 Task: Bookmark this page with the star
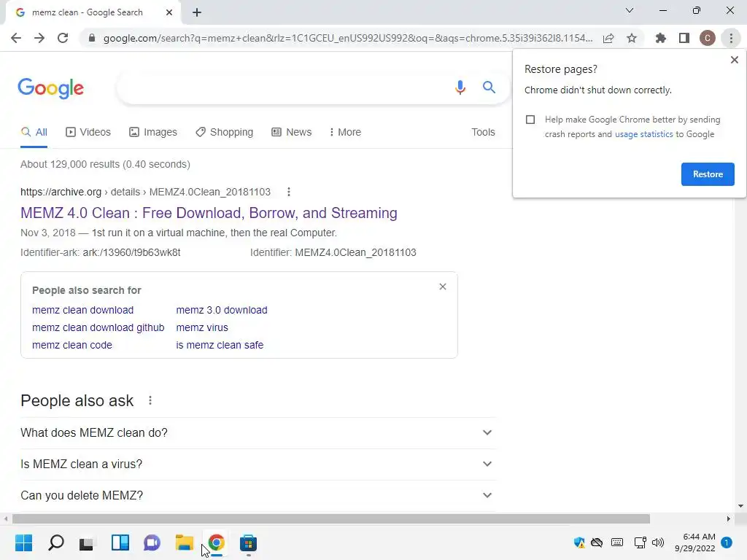click(x=632, y=38)
